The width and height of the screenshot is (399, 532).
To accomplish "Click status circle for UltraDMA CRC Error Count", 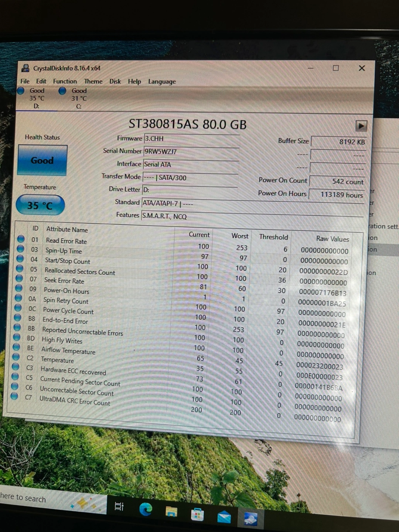I will pos(15,396).
